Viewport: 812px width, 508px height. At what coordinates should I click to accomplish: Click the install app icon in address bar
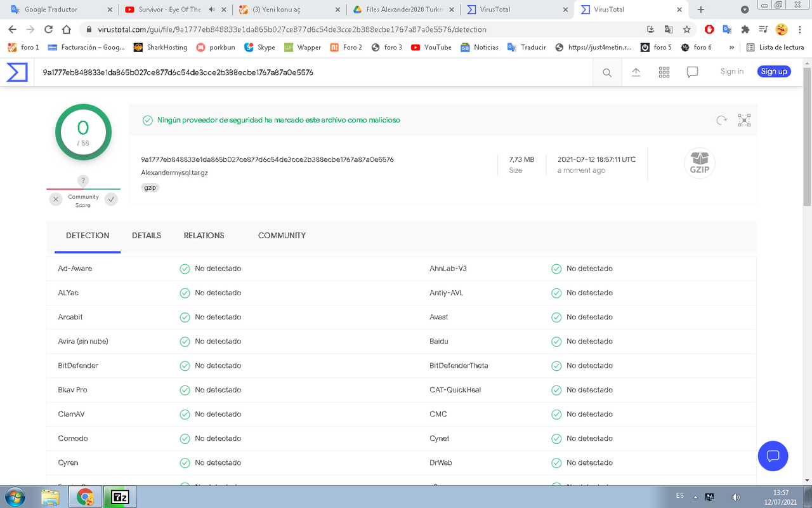coord(650,29)
